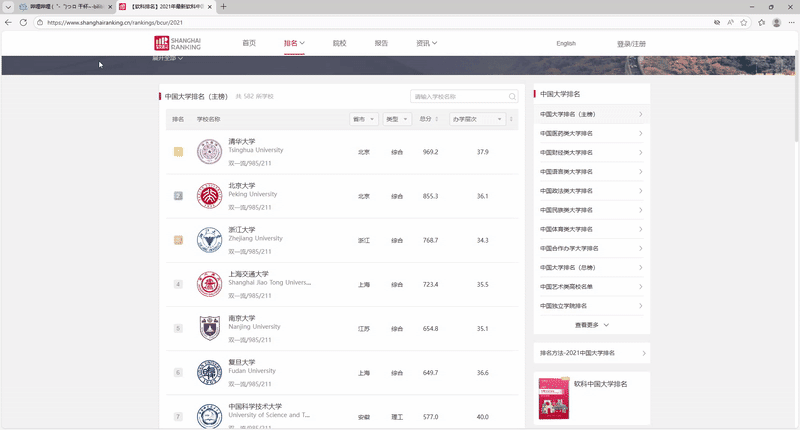Screen dimensions: 800x430
Task: Refresh the current browser page
Action: click(23, 22)
